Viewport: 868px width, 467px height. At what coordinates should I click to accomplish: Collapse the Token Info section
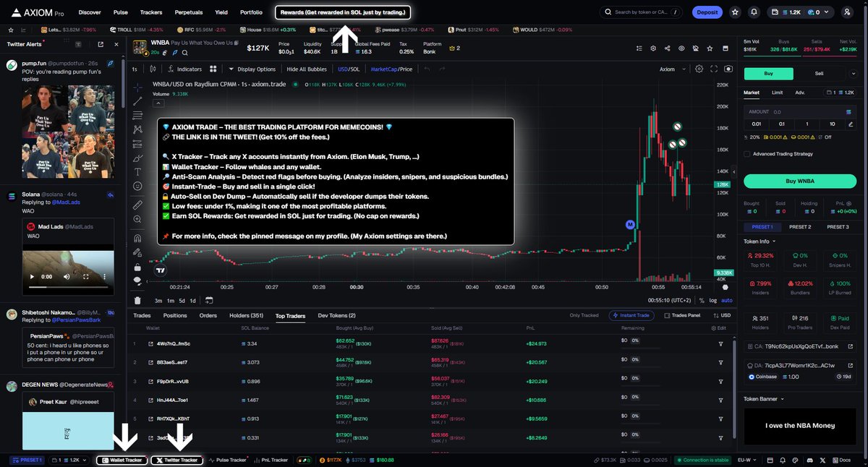(x=760, y=241)
